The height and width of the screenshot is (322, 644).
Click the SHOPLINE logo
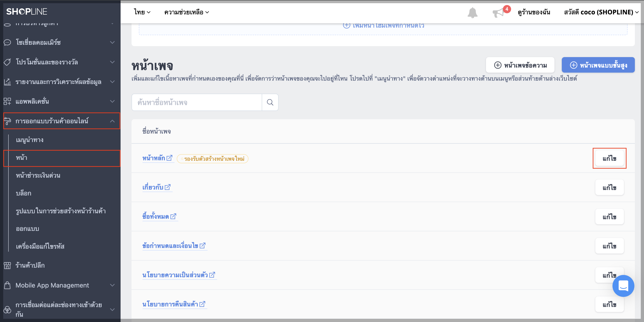[26, 11]
